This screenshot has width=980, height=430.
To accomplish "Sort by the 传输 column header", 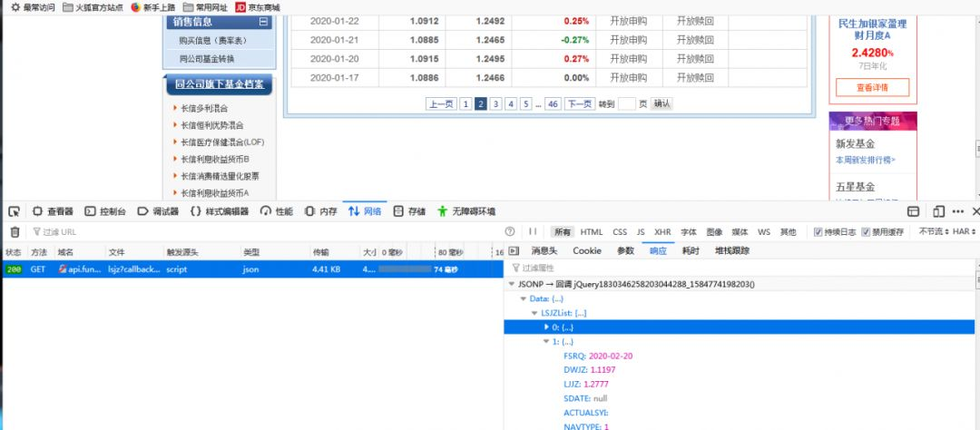I will [320, 252].
